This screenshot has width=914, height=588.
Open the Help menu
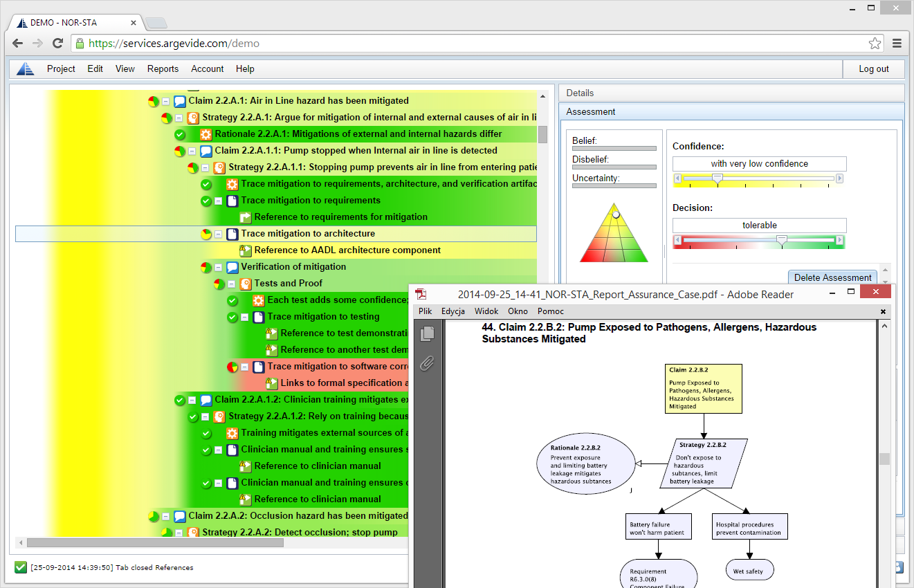245,68
